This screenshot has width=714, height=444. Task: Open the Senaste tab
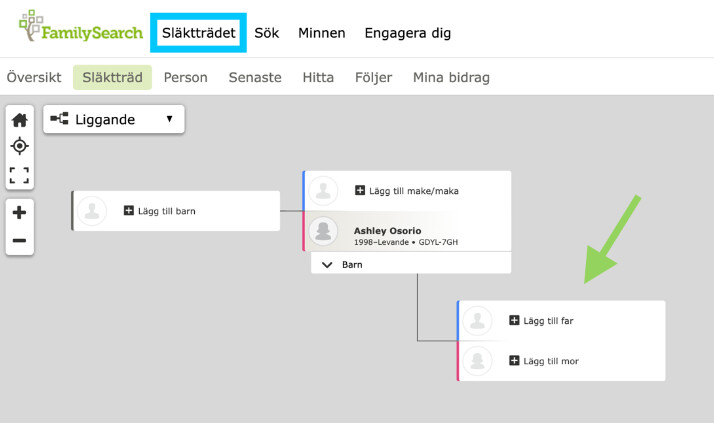pos(255,77)
